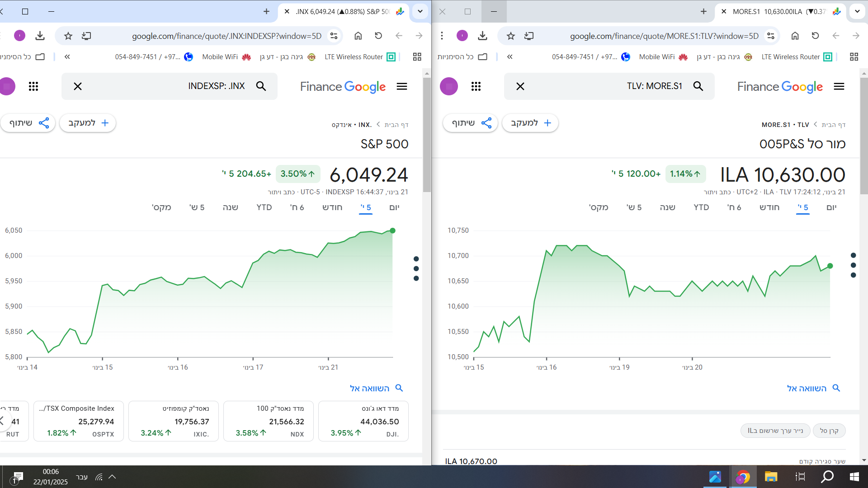Open hamburger menu beside Finance Google in right window
The width and height of the screenshot is (868, 488).
839,86
